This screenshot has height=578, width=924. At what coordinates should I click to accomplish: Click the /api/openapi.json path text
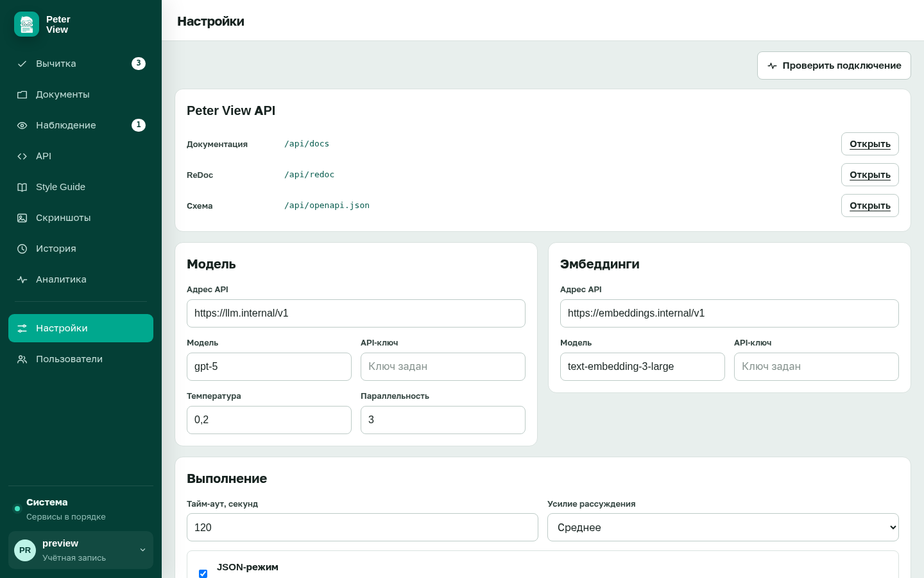coord(327,206)
